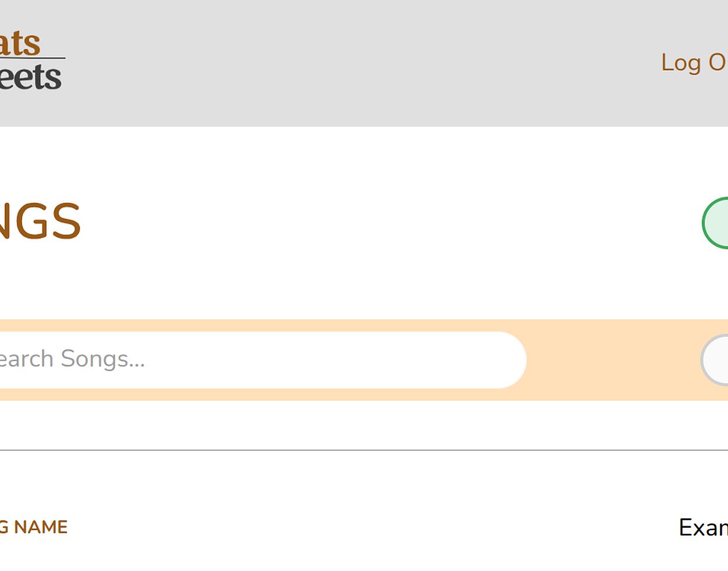Focus the Search Songs field
Viewport: 728px width, 571px height.
pyautogui.click(x=256, y=359)
